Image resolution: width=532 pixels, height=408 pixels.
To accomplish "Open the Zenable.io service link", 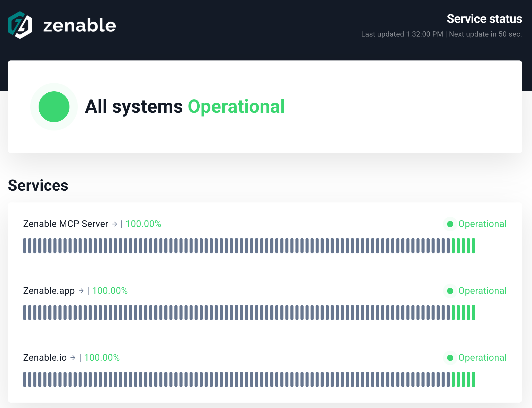I will click(x=45, y=358).
